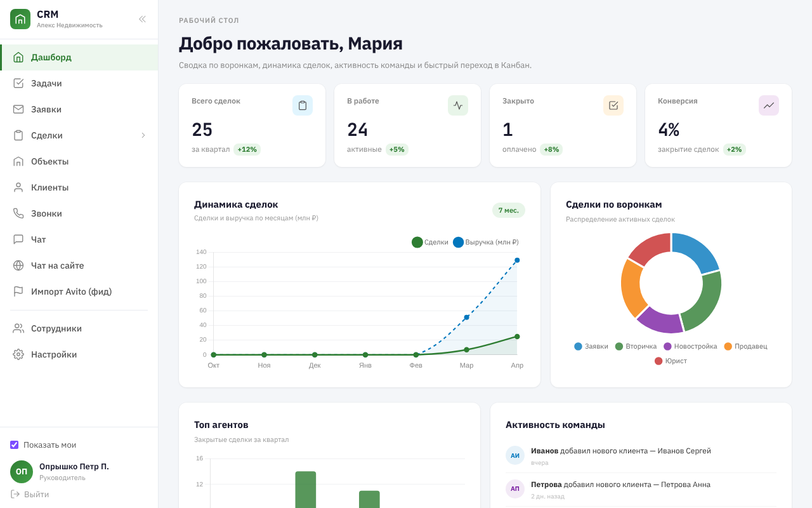Open the 7 мес. period selector
812x508 pixels.
[508, 210]
